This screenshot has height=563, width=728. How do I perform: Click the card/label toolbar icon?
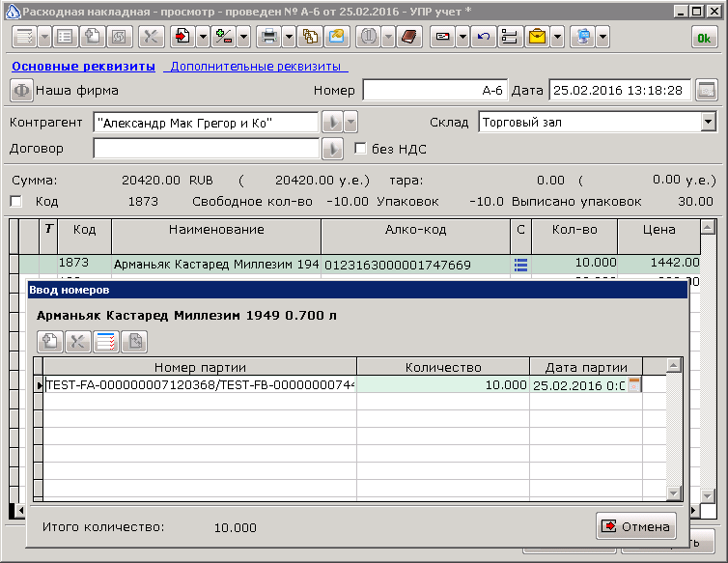tap(442, 37)
